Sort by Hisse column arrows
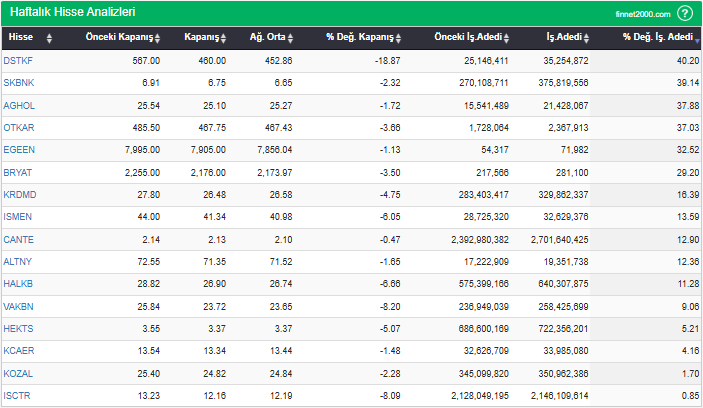 [50, 38]
